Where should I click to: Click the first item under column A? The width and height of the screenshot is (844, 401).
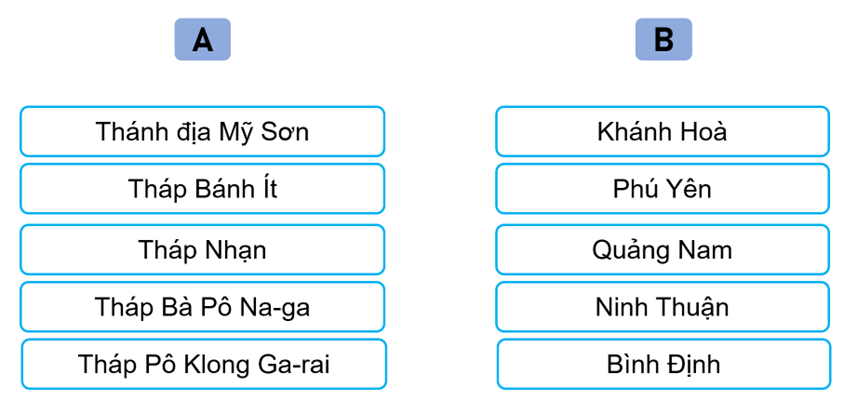(x=202, y=131)
